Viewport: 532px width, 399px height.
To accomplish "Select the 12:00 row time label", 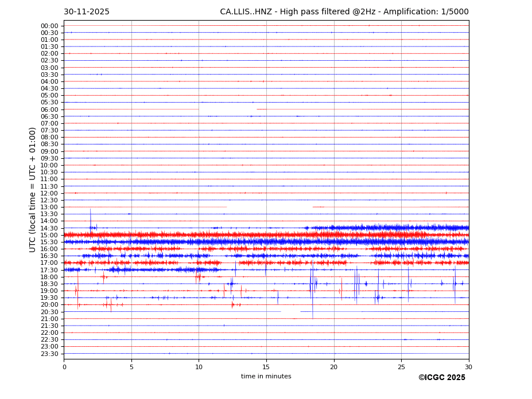I will coord(49,193).
